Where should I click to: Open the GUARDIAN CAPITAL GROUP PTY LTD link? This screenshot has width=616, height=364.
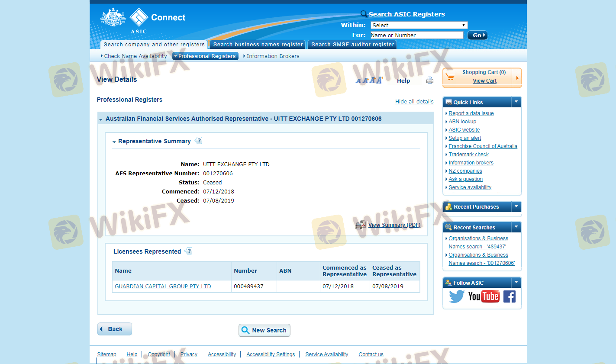point(163,287)
